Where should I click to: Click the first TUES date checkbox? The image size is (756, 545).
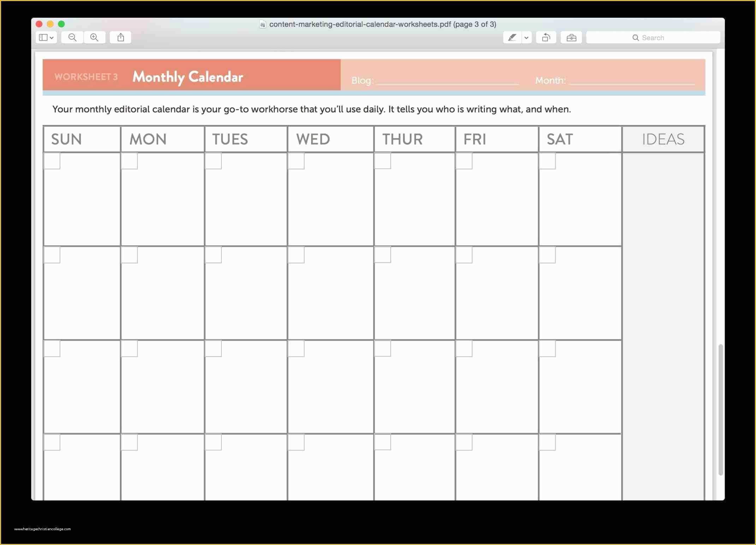(214, 161)
